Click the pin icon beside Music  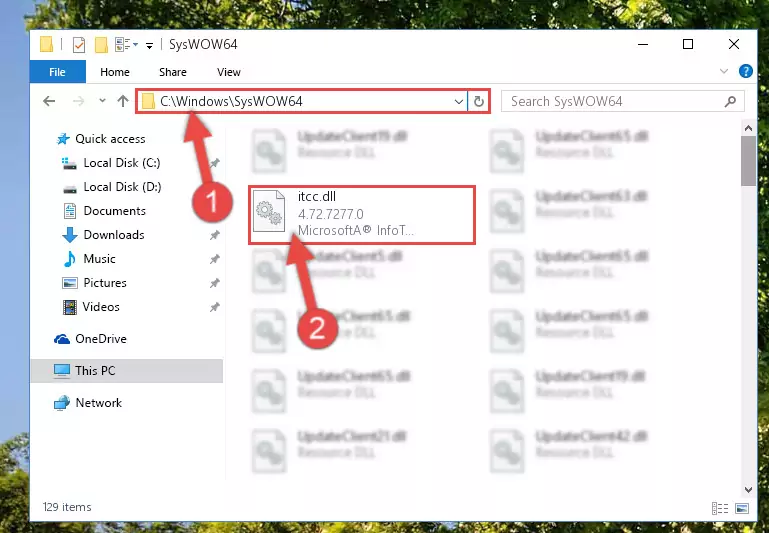214,259
